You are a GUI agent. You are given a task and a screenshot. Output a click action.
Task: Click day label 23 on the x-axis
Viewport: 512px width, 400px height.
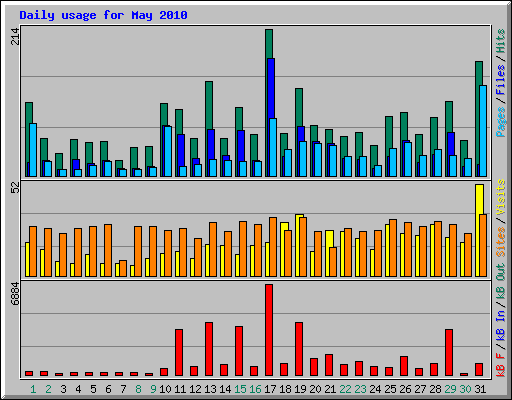point(360,389)
